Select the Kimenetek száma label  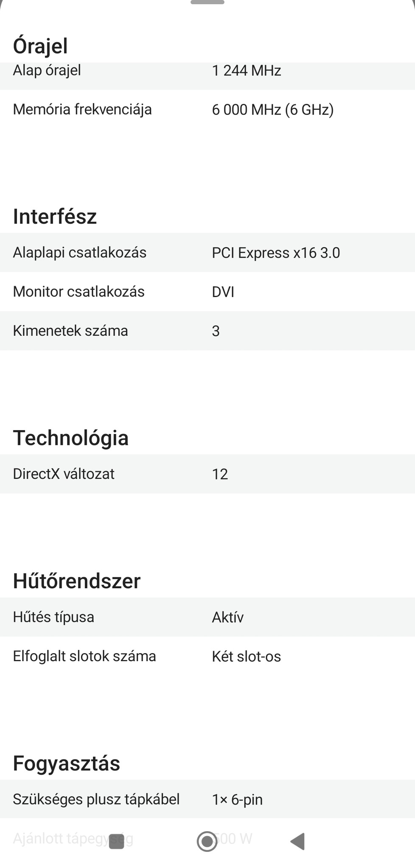(x=70, y=331)
